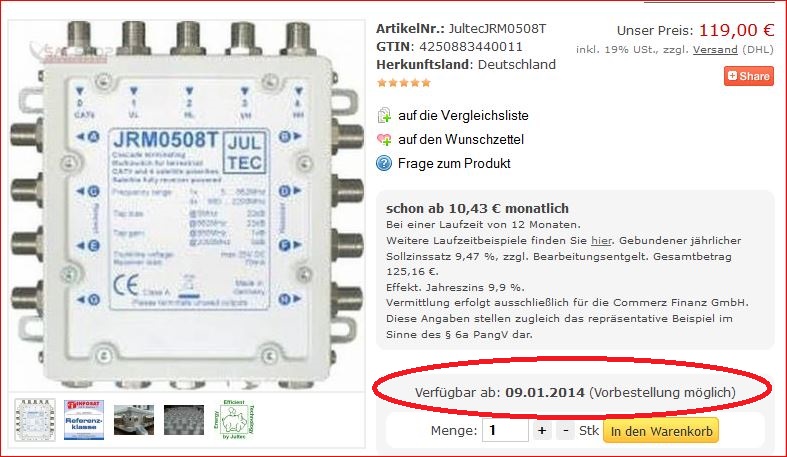The height and width of the screenshot is (457, 787).
Task: Click the comparison list icon
Action: [384, 115]
